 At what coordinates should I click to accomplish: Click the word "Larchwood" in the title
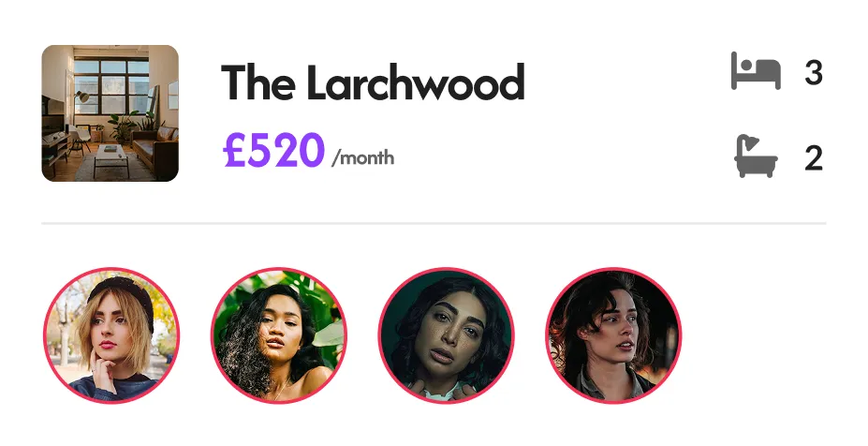coord(416,82)
